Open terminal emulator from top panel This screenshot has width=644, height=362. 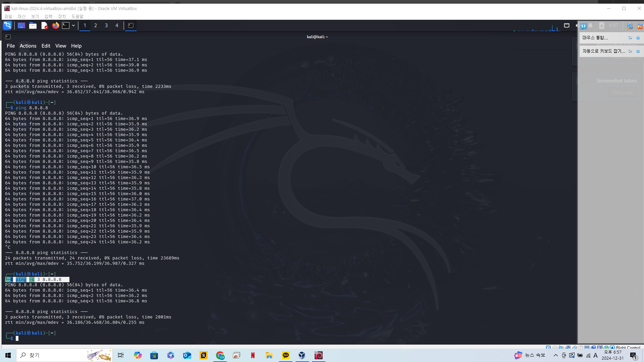click(66, 25)
